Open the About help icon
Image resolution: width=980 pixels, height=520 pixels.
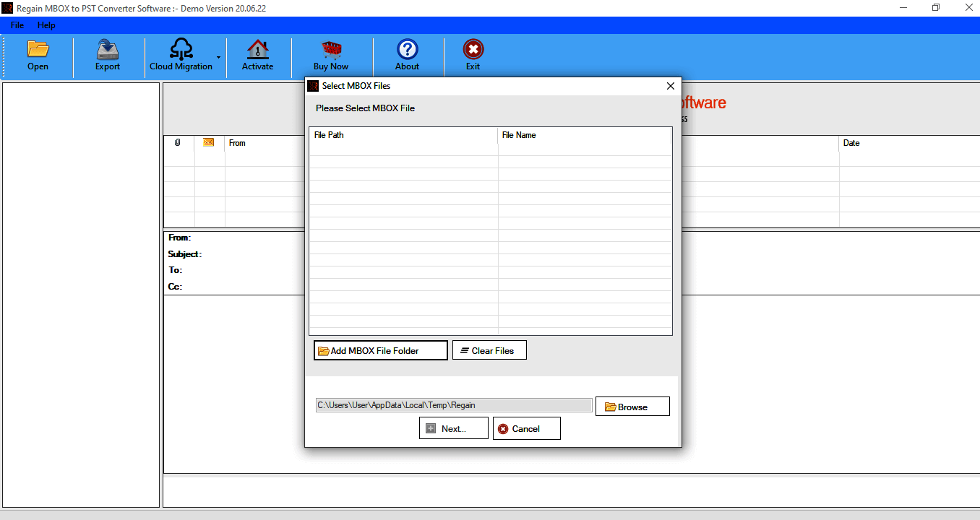[408, 49]
